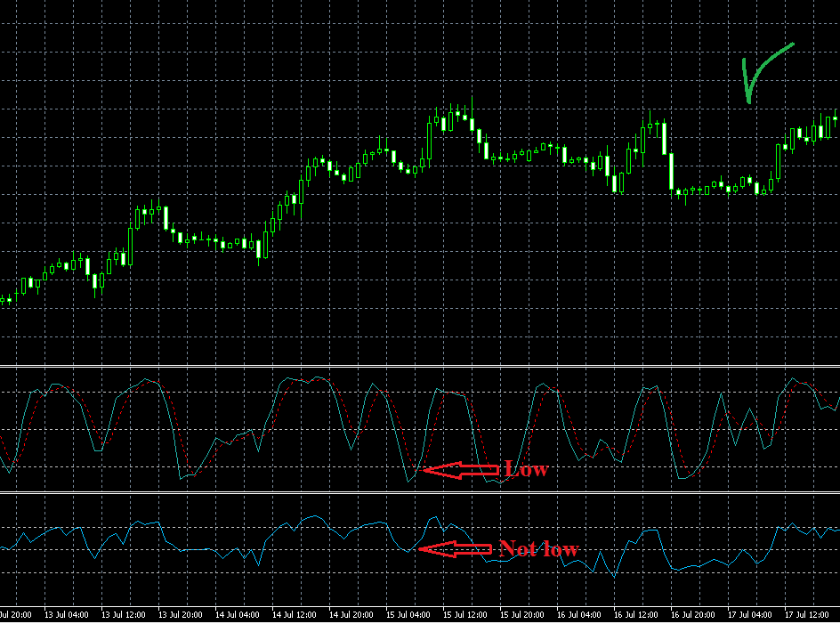Viewport: 840px width, 624px height.
Task: Click the 16 Jul 12:00 axis label
Action: click(x=635, y=614)
